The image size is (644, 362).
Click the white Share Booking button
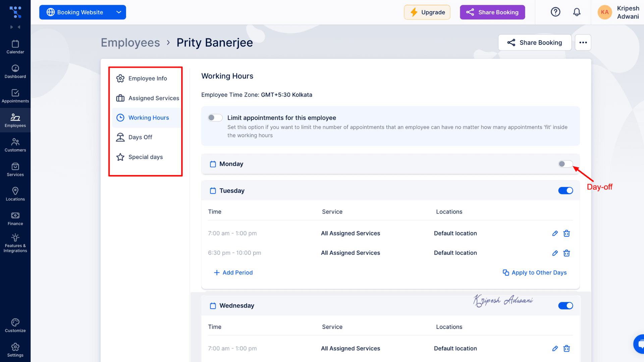[x=535, y=43]
